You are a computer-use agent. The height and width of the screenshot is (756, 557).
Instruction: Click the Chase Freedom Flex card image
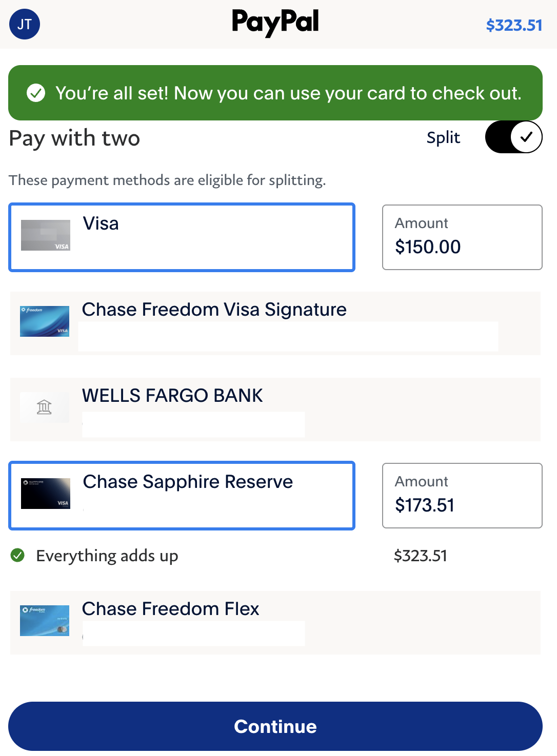pos(45,621)
